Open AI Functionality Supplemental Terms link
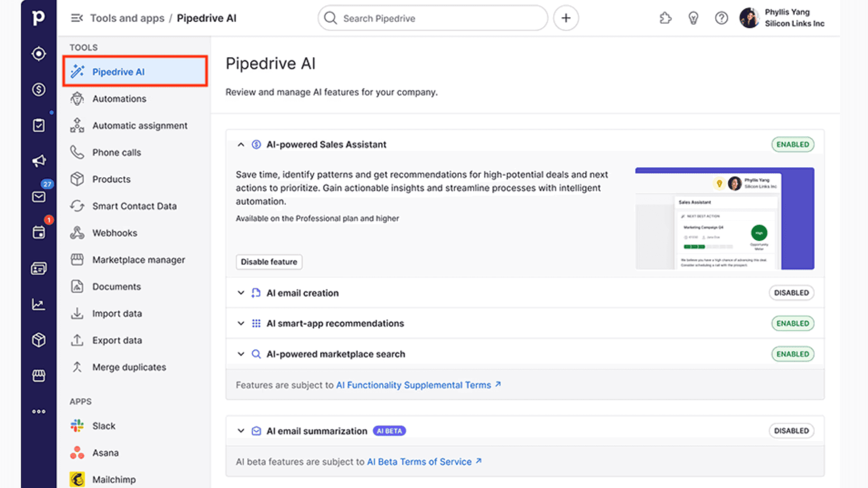Viewport: 868px width, 488px height. [x=418, y=385]
